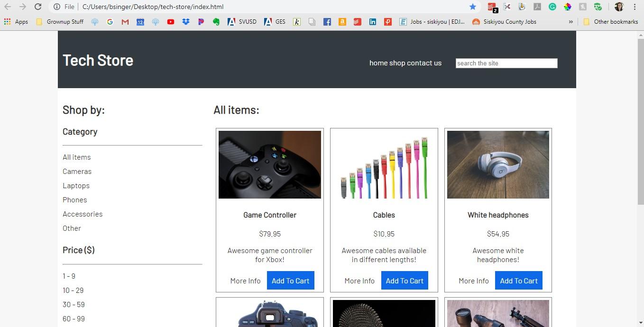
Task: Open the scissors extension icon
Action: click(507, 7)
